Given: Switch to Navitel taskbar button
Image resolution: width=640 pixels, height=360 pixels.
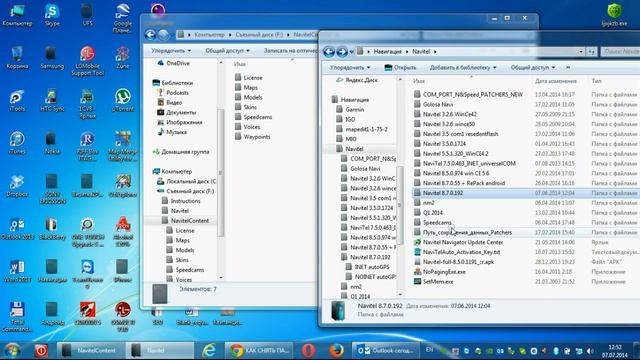Looking at the screenshot, I should (x=160, y=350).
